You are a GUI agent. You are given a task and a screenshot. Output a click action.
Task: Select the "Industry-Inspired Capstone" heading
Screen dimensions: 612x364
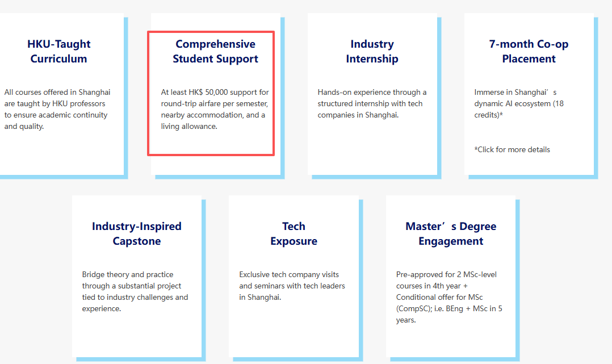coord(137,233)
